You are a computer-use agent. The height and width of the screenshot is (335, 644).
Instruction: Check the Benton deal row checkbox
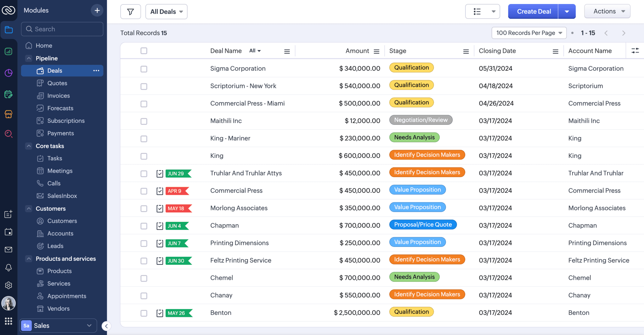coord(144,313)
